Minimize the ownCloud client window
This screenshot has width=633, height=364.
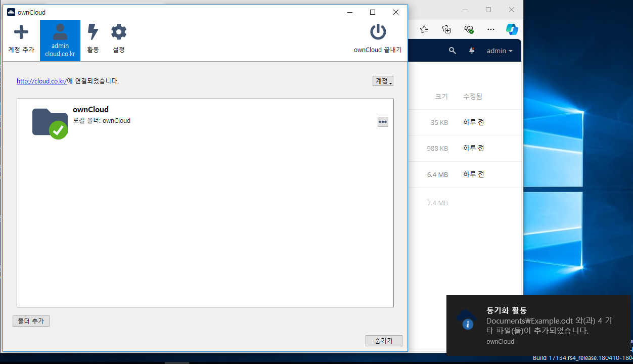click(x=349, y=12)
